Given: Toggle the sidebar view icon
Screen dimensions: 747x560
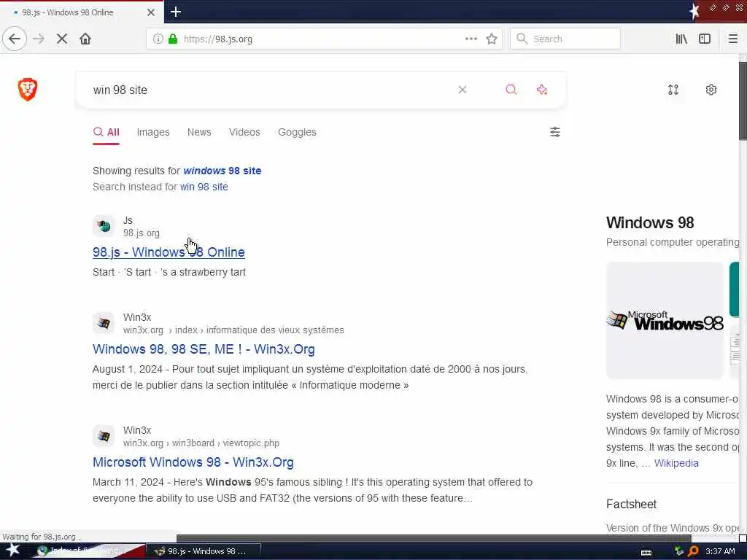Looking at the screenshot, I should coord(705,39).
